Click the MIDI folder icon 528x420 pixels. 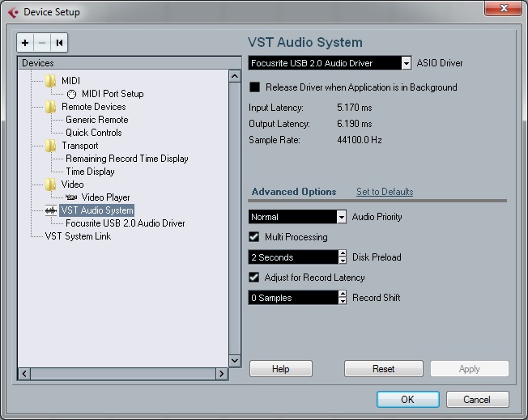point(50,81)
